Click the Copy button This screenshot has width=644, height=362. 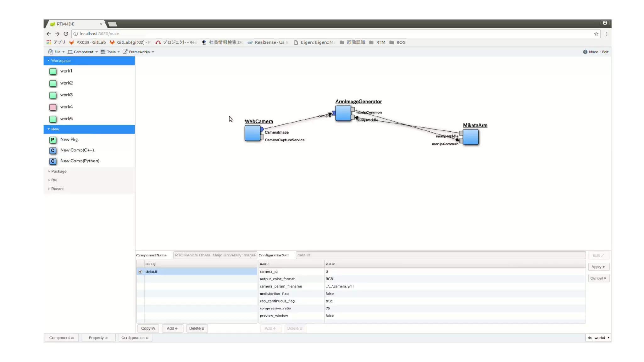click(x=148, y=328)
